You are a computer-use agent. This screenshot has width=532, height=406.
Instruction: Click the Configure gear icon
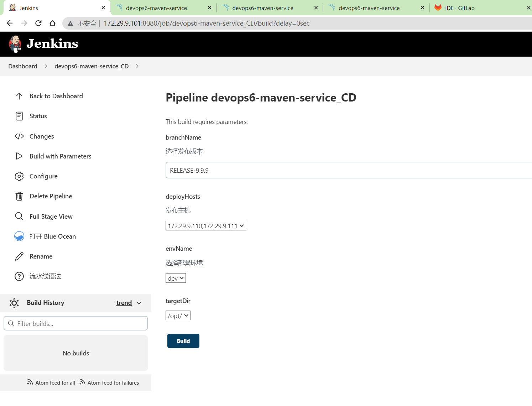19,176
